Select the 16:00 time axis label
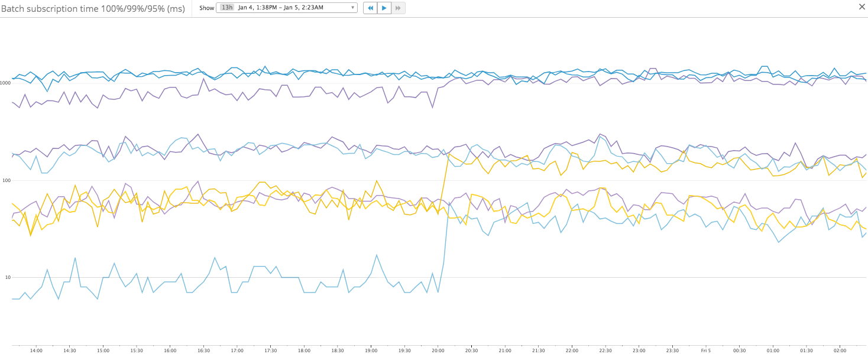This screenshot has width=868, height=354. (170, 350)
